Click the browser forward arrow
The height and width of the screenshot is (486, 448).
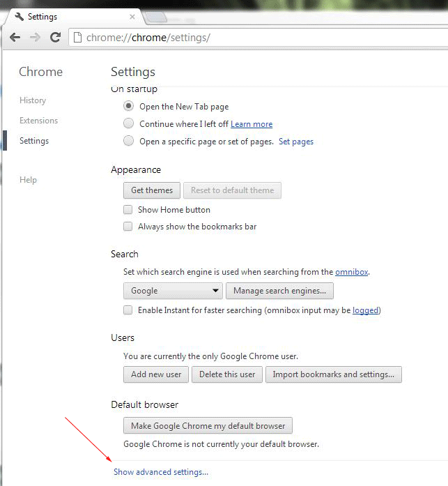[35, 37]
